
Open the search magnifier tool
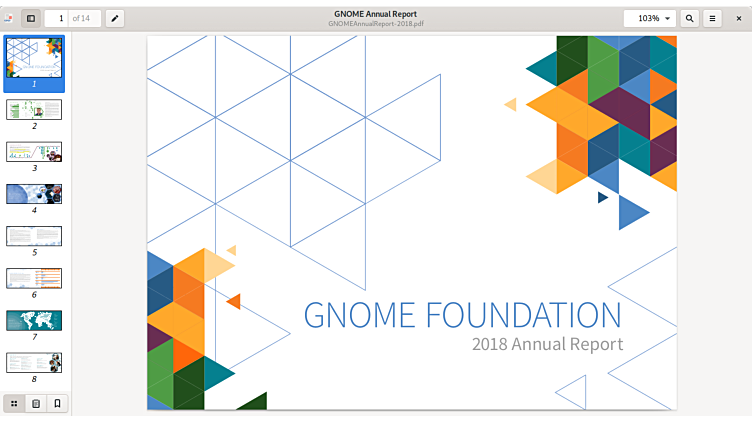(x=690, y=18)
